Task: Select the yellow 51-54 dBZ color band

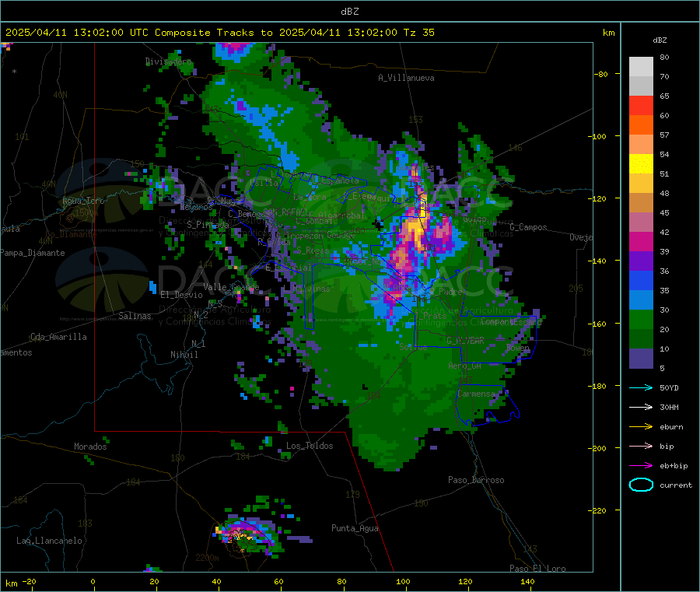Action: point(641,164)
